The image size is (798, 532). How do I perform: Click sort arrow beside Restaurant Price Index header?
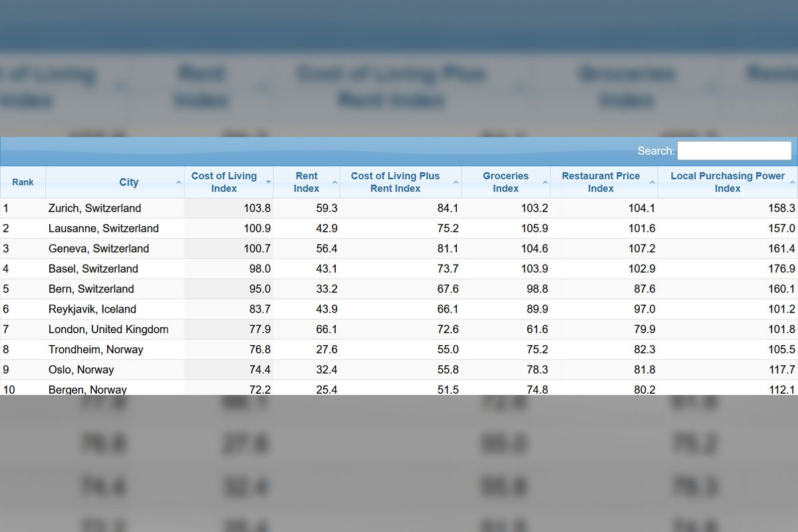click(652, 182)
